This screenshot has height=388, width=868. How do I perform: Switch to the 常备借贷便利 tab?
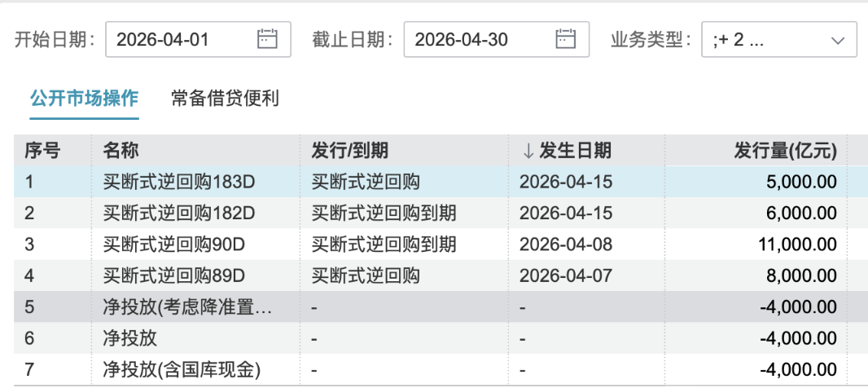pyautogui.click(x=225, y=99)
